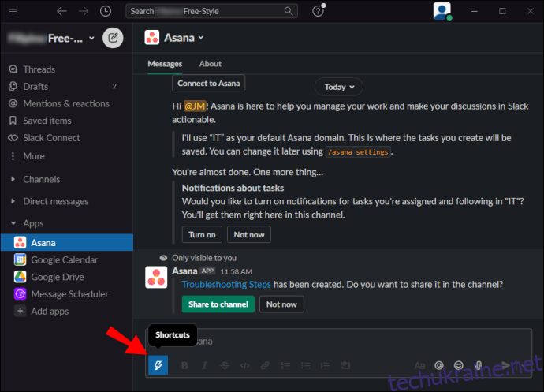Click the Asana avatar beside the message
The width and height of the screenshot is (544, 392).
[156, 277]
